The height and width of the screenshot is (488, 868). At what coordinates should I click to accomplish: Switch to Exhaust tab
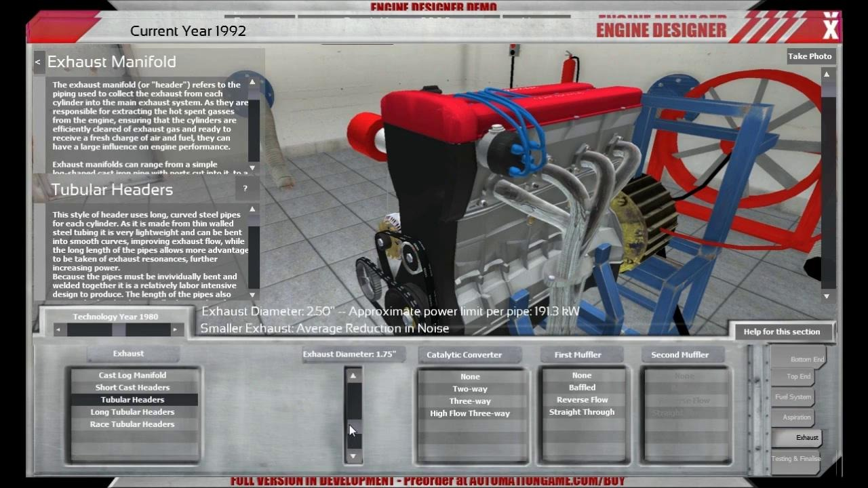point(797,437)
